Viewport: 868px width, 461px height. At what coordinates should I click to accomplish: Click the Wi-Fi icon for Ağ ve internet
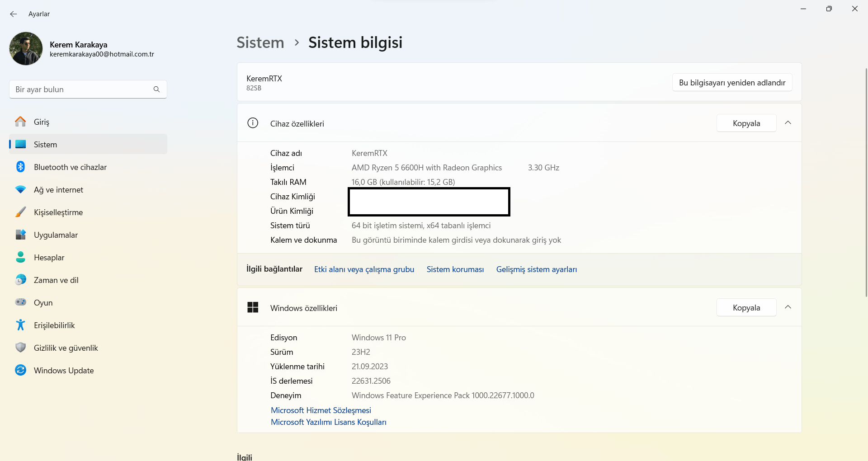20,189
